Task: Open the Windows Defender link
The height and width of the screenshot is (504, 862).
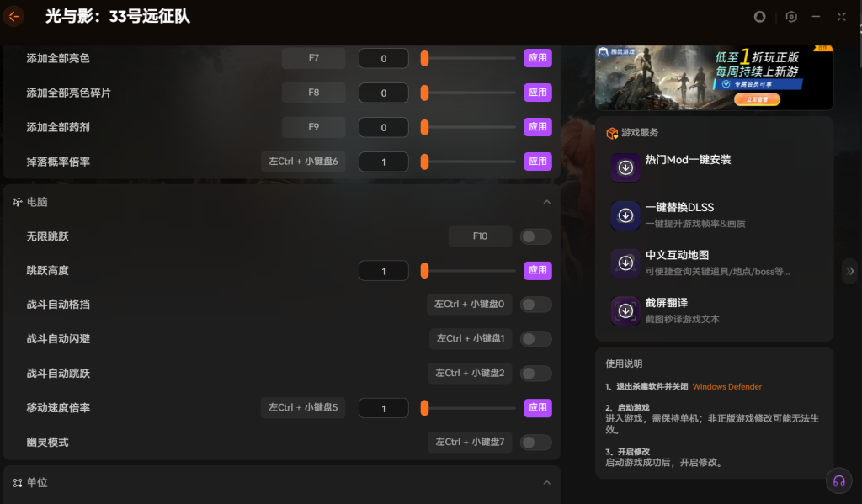Action: coord(726,387)
